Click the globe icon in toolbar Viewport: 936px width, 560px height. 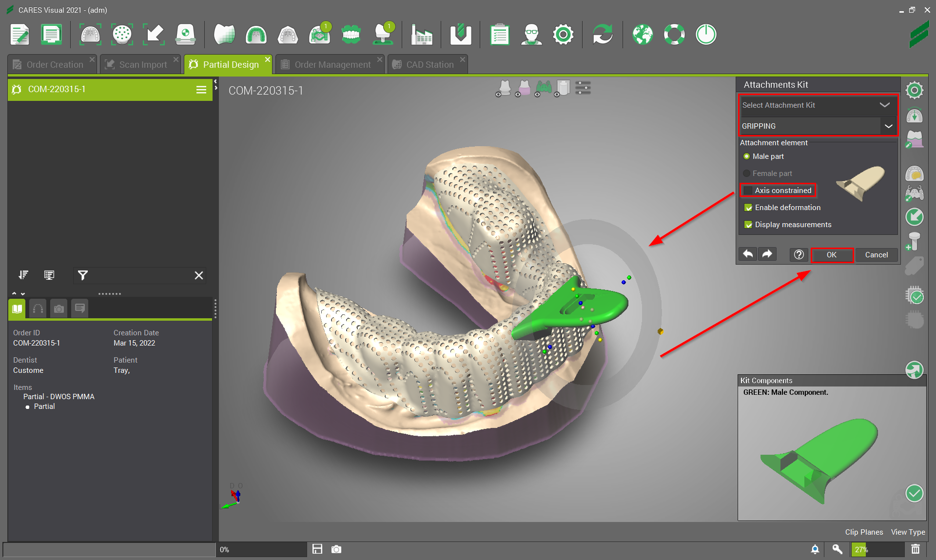tap(643, 35)
